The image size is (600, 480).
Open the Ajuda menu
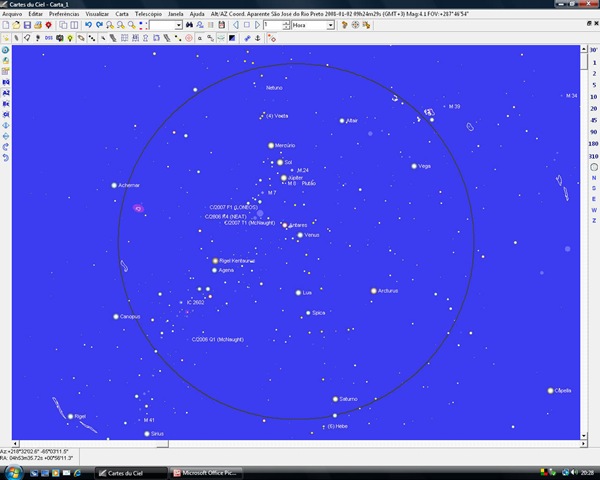(x=197, y=14)
